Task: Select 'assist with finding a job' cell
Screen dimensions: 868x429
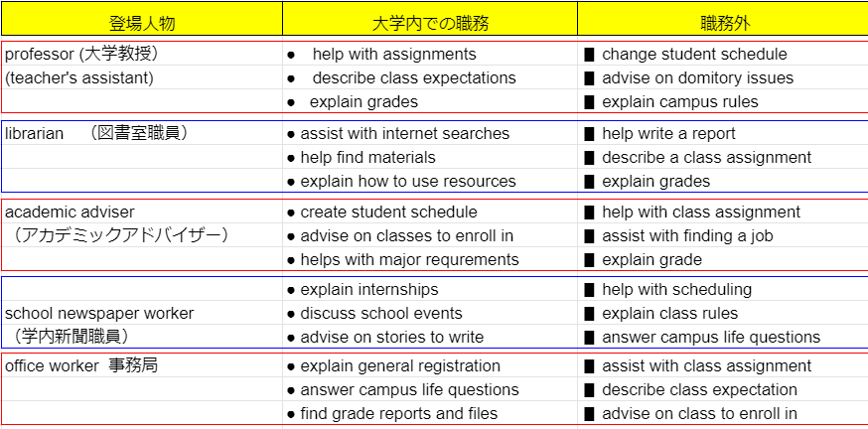Action: coord(723,235)
